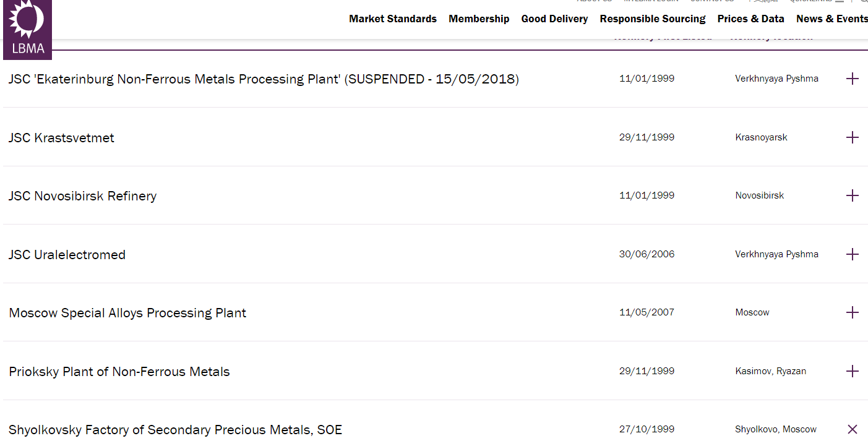Open Responsible Sourcing menu
This screenshot has height=441, width=868.
click(x=652, y=19)
